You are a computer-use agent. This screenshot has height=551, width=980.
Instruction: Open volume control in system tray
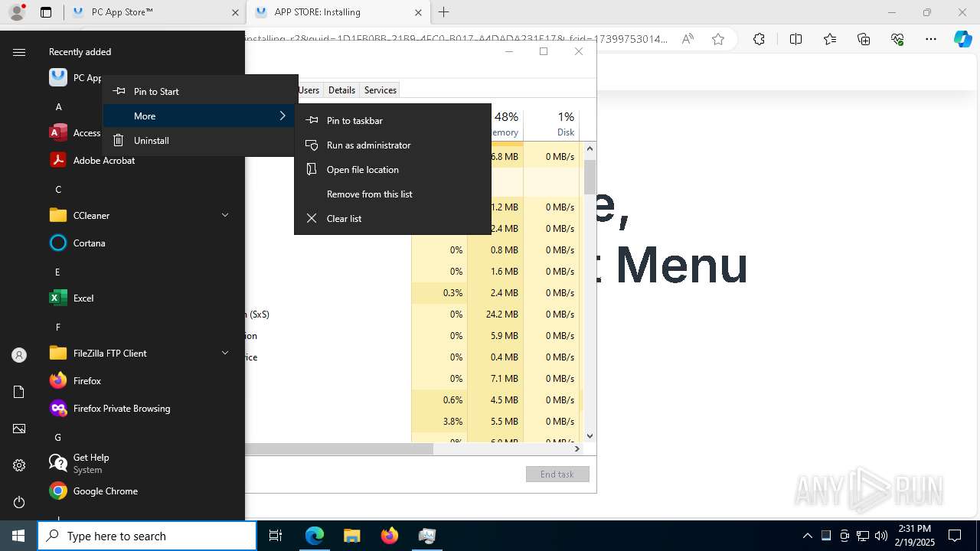881,536
